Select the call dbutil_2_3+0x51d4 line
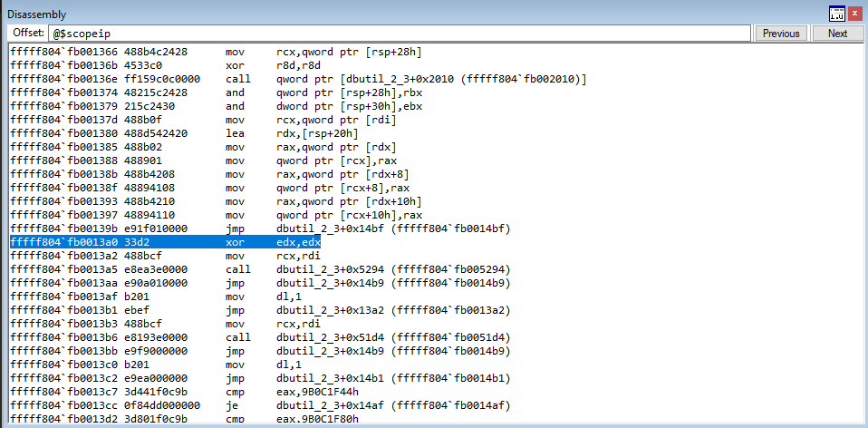Viewport: 868px width, 428px height. [x=260, y=337]
